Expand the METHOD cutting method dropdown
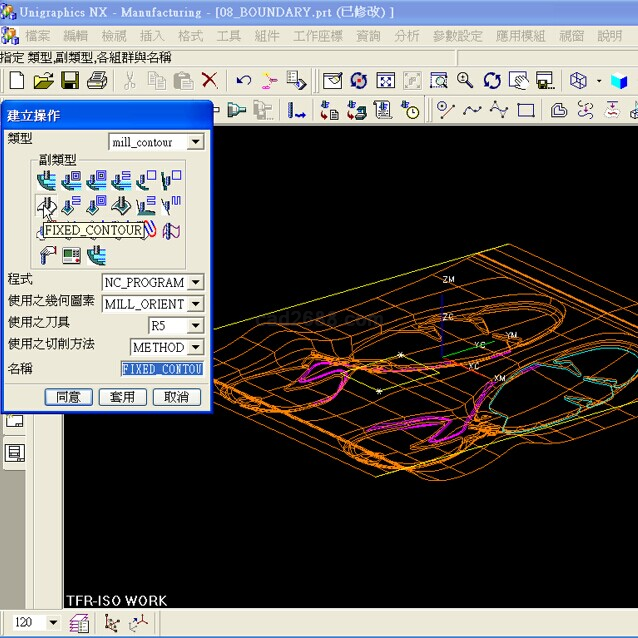 click(x=195, y=347)
